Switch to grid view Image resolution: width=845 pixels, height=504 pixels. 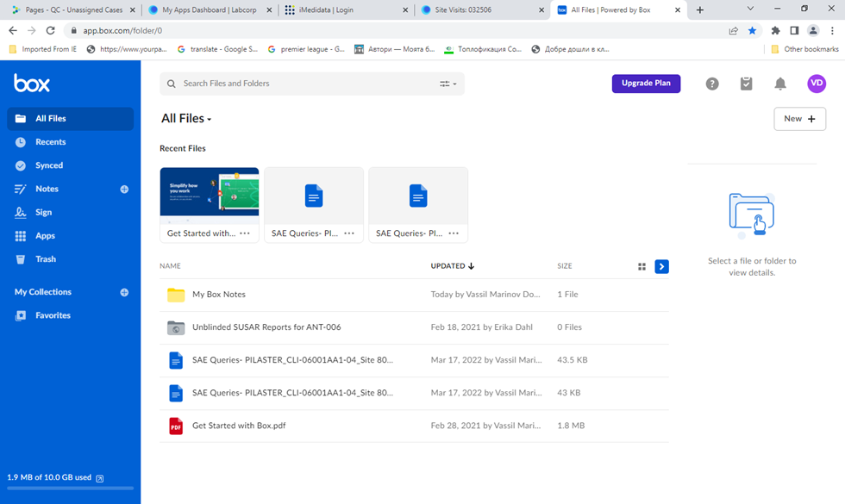click(642, 266)
